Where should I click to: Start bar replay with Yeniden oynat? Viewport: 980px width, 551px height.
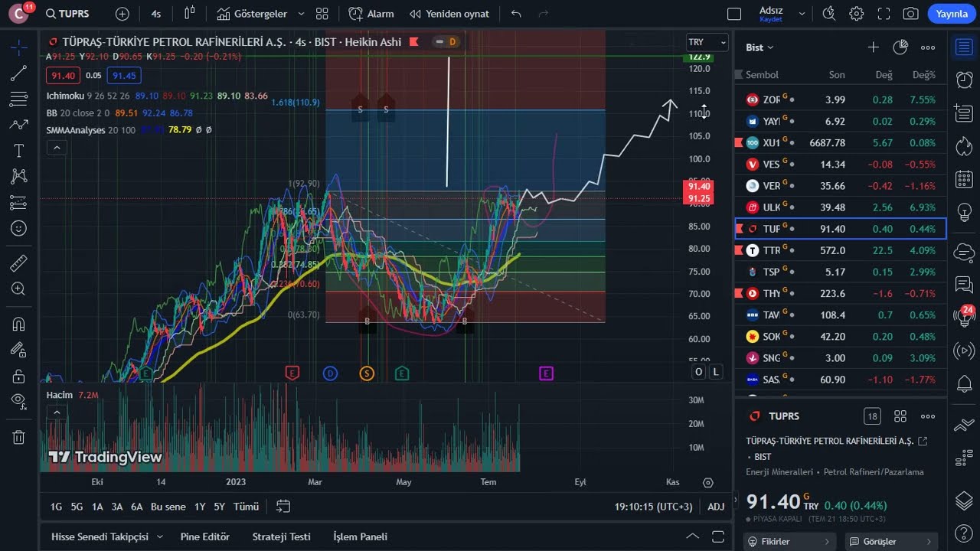point(449,14)
